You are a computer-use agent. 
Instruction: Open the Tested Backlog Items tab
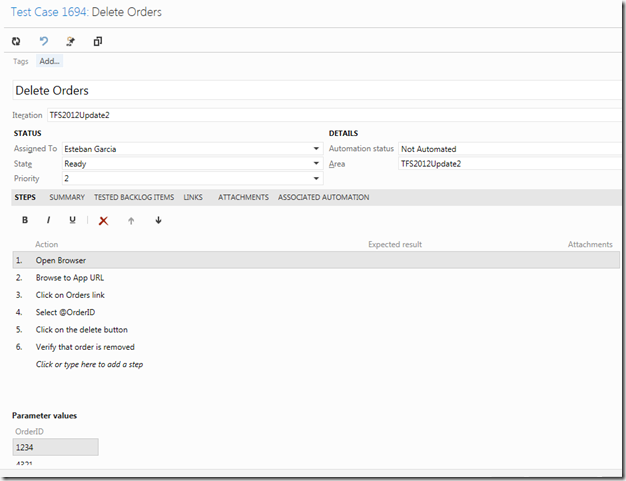pyautogui.click(x=134, y=197)
